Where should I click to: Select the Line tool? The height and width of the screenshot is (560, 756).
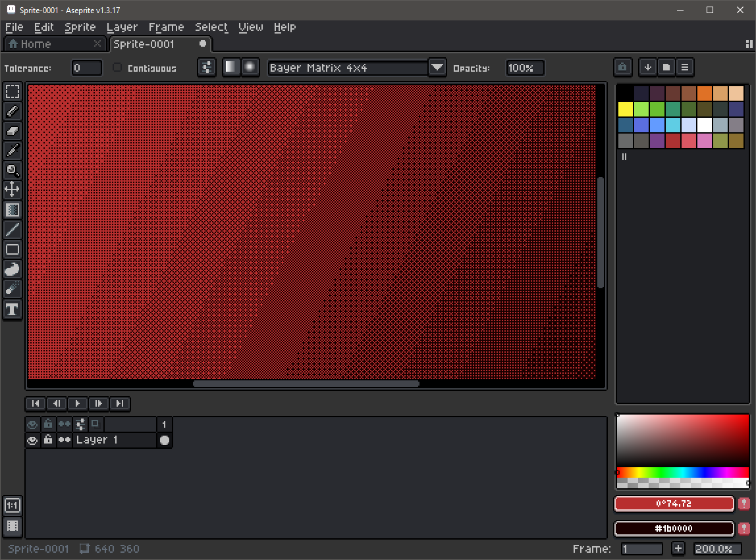[x=12, y=230]
